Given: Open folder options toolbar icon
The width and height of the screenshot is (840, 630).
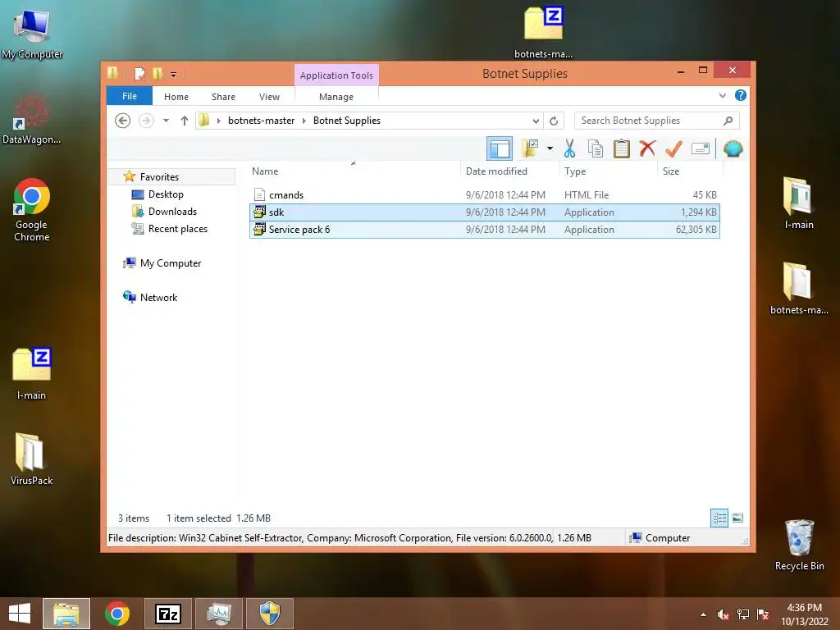Looking at the screenshot, I should click(531, 148).
